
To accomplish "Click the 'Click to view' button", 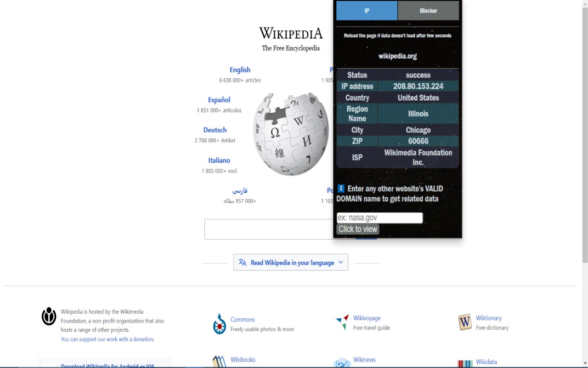I will coord(358,229).
